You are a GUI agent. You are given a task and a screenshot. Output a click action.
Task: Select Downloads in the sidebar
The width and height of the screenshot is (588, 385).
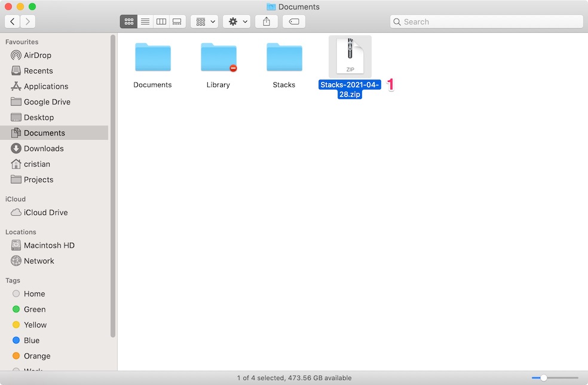[x=43, y=148]
